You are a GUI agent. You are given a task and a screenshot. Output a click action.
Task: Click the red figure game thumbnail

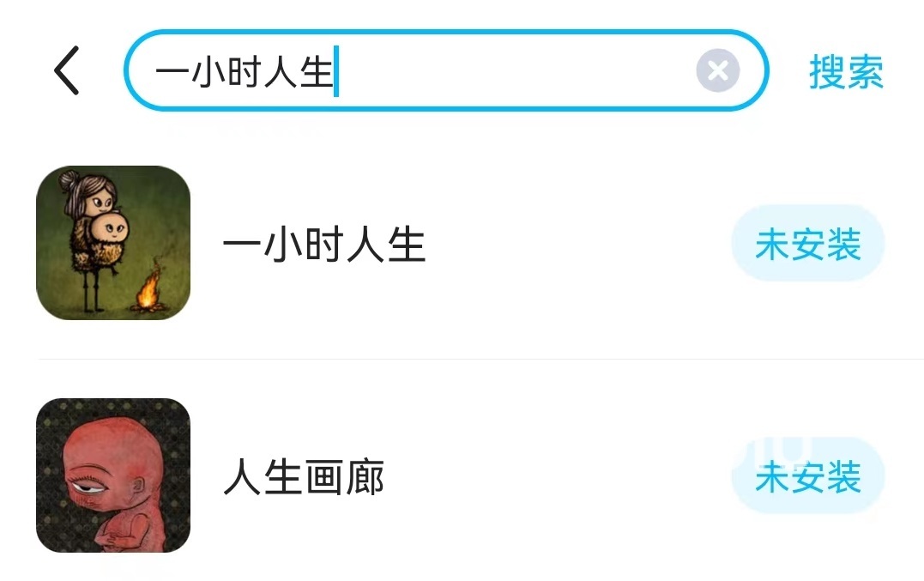click(113, 475)
